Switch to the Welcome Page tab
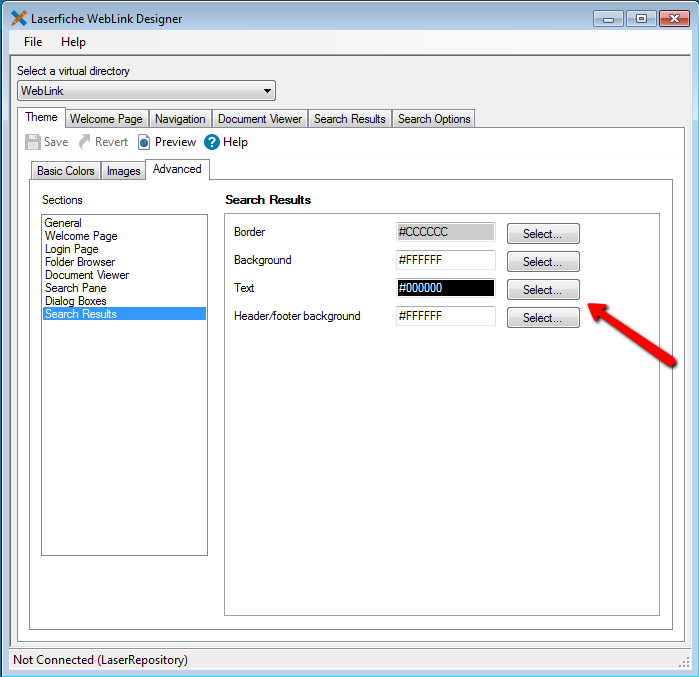This screenshot has height=677, width=699. pyautogui.click(x=106, y=119)
